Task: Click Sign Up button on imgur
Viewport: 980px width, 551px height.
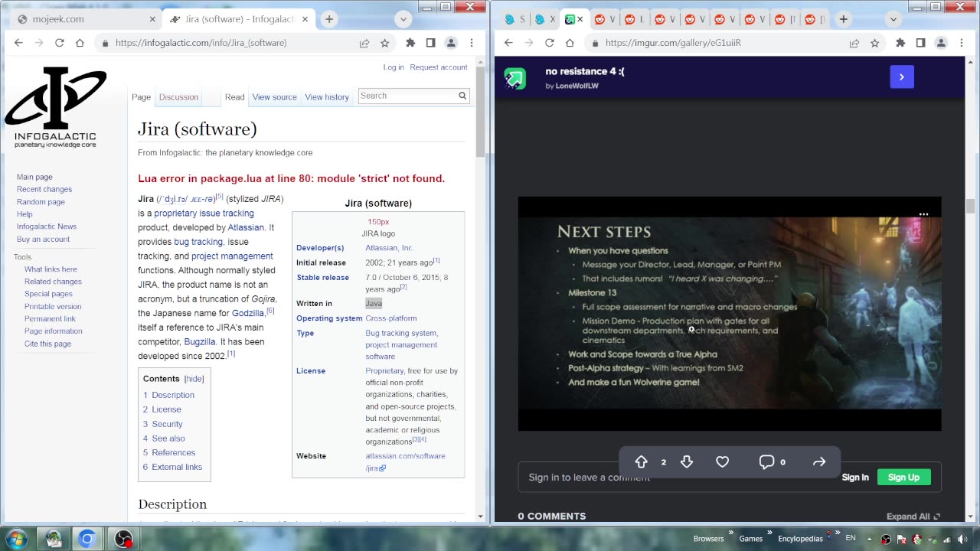Action: 903,477
